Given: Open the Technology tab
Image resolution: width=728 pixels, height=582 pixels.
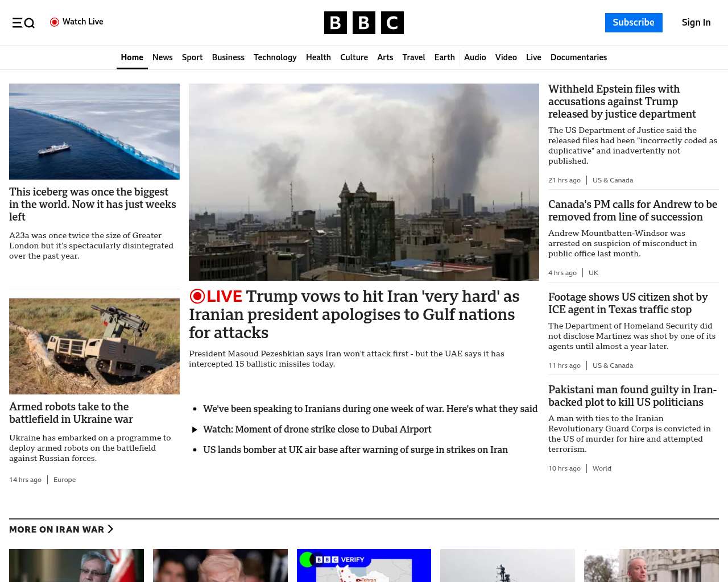Looking at the screenshot, I should tap(275, 57).
